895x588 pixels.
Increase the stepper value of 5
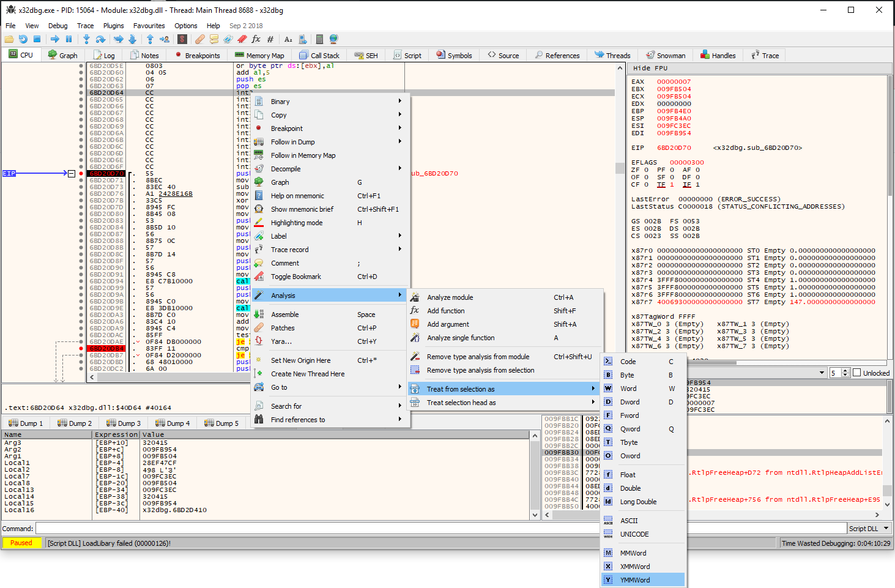(x=845, y=371)
